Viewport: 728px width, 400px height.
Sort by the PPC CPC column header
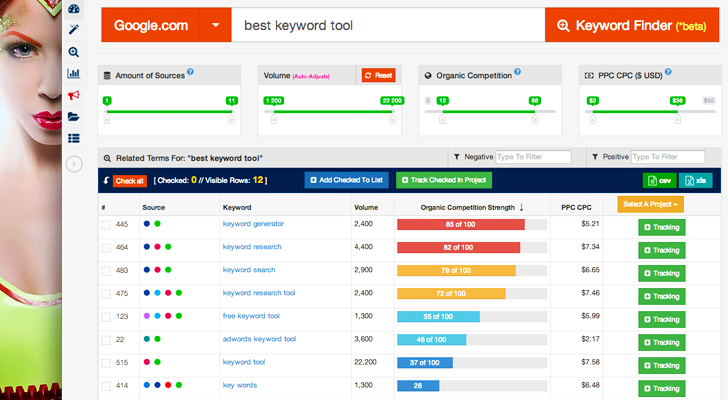click(576, 207)
